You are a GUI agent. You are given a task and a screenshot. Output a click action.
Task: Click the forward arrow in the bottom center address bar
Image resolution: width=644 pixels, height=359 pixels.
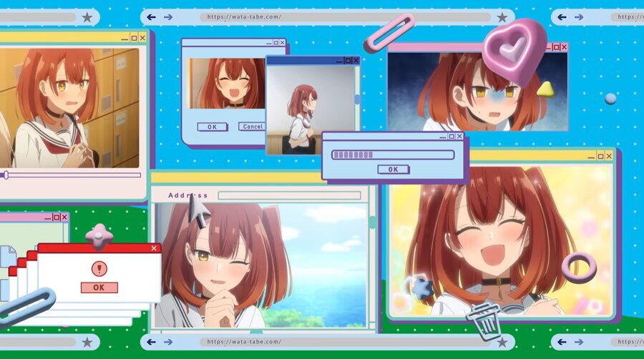[x=168, y=342]
